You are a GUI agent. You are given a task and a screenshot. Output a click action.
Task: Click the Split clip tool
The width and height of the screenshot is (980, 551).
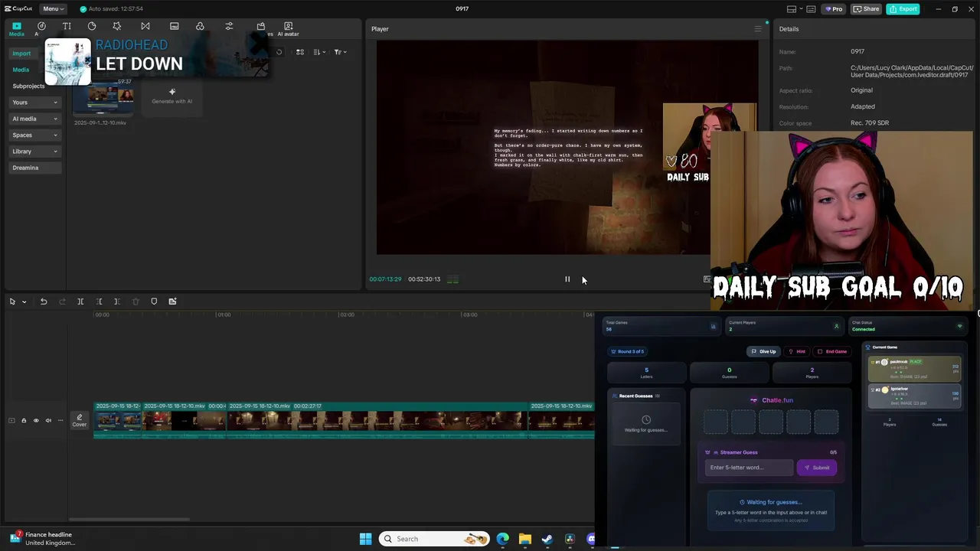click(80, 302)
